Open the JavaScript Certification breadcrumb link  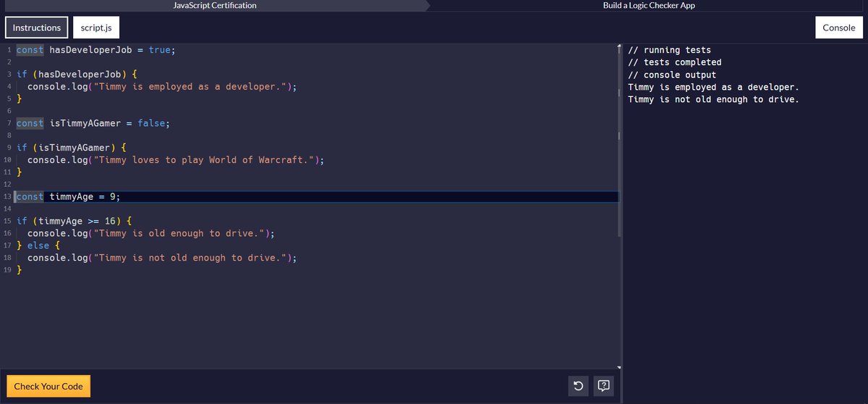click(215, 5)
